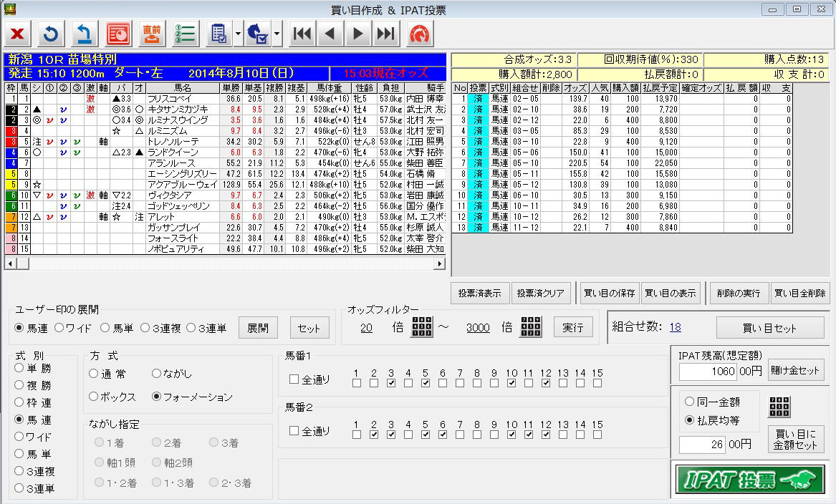Click the document checklist toolbar icon
This screenshot has width=836, height=504.
[x=218, y=34]
